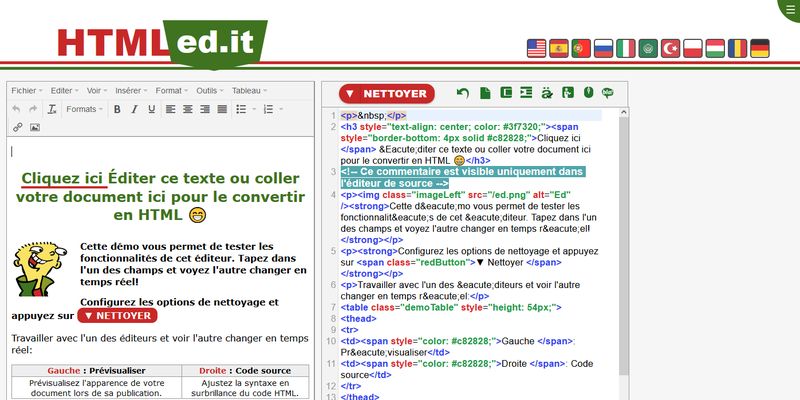800x400 pixels.
Task: Click the '<thead>' code on line 8
Action: point(358,319)
